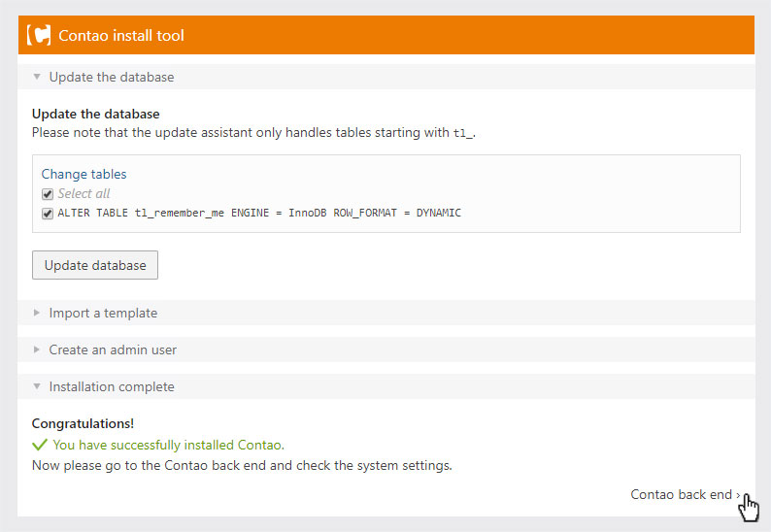771x532 pixels.
Task: Open the Import a template header
Action: pos(386,313)
